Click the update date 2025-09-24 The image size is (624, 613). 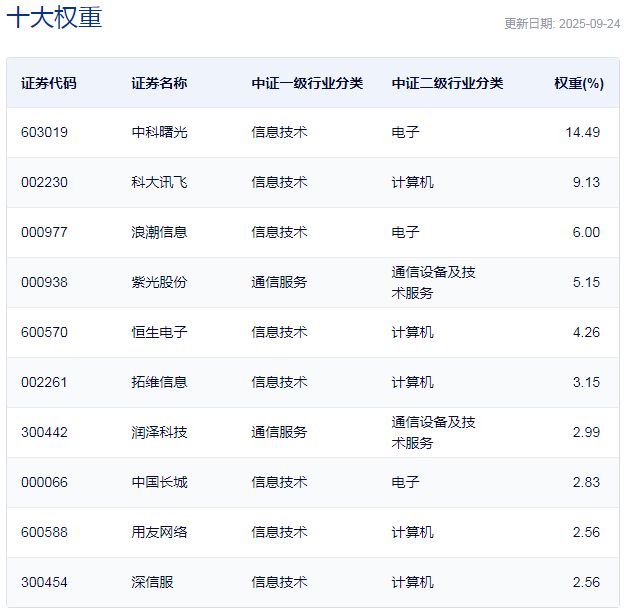pos(589,24)
